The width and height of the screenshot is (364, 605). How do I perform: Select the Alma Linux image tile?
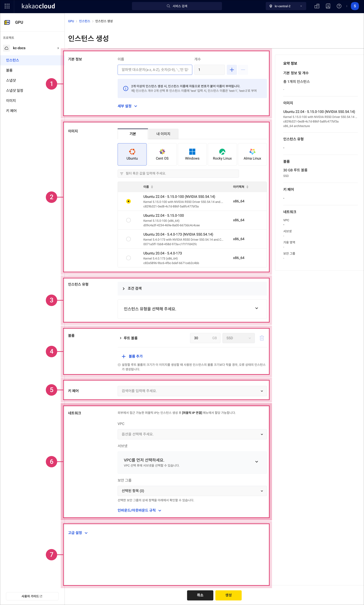(x=252, y=154)
